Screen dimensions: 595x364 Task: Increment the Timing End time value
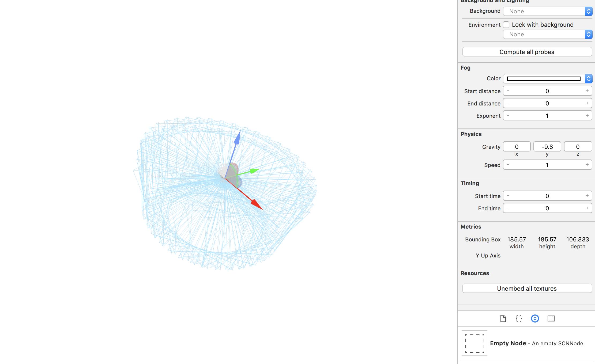[x=587, y=208]
